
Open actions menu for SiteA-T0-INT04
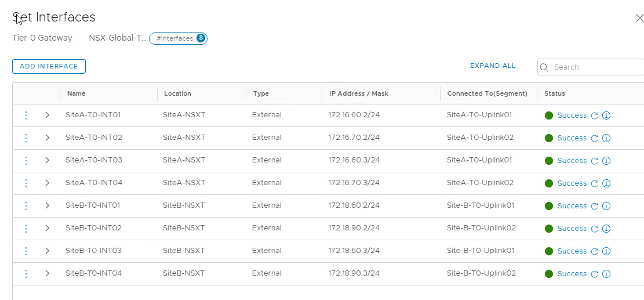point(26,183)
